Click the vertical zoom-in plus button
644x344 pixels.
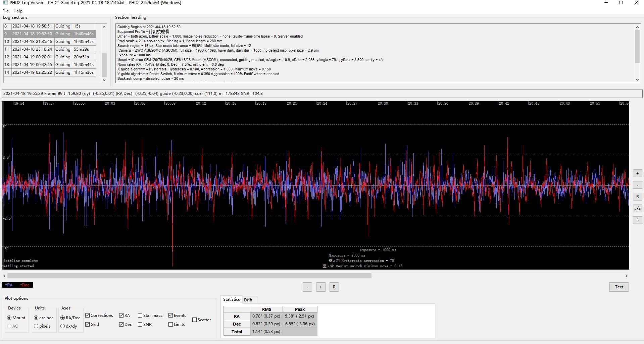click(x=637, y=173)
